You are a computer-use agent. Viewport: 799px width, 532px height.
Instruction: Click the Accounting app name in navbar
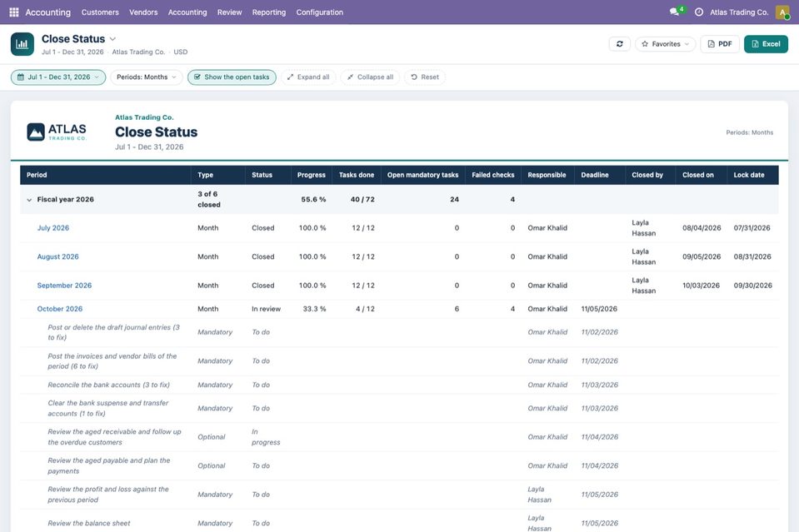(x=47, y=12)
